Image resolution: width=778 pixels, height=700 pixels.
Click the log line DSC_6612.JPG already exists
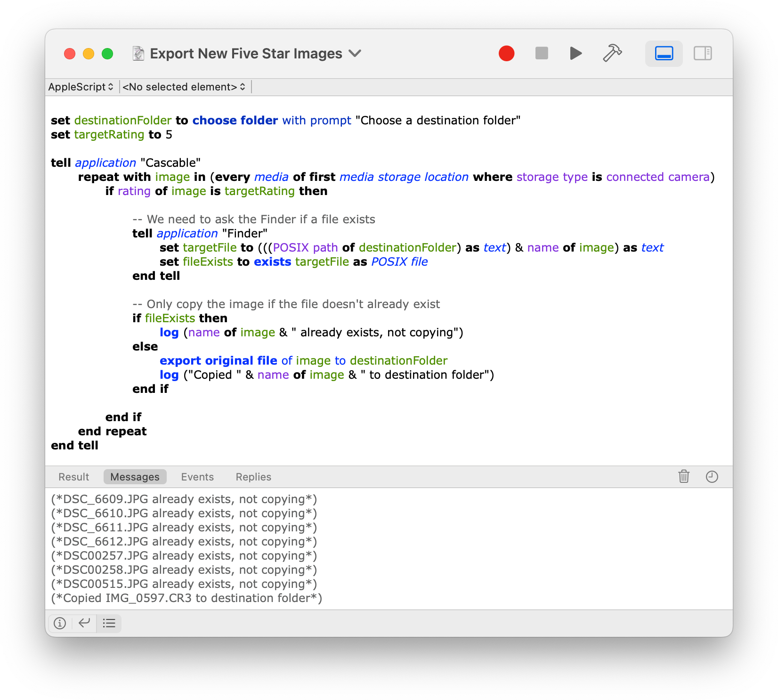[x=184, y=542]
